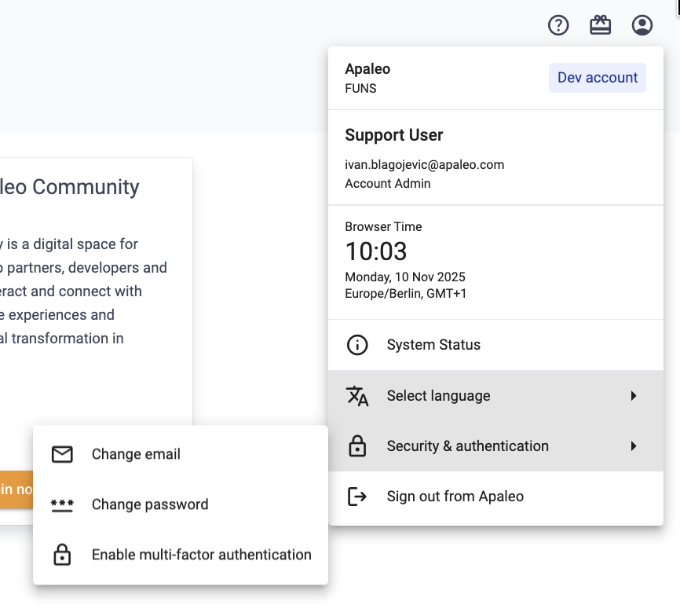Click the Security lock icon
The height and width of the screenshot is (616, 680).
click(x=357, y=446)
